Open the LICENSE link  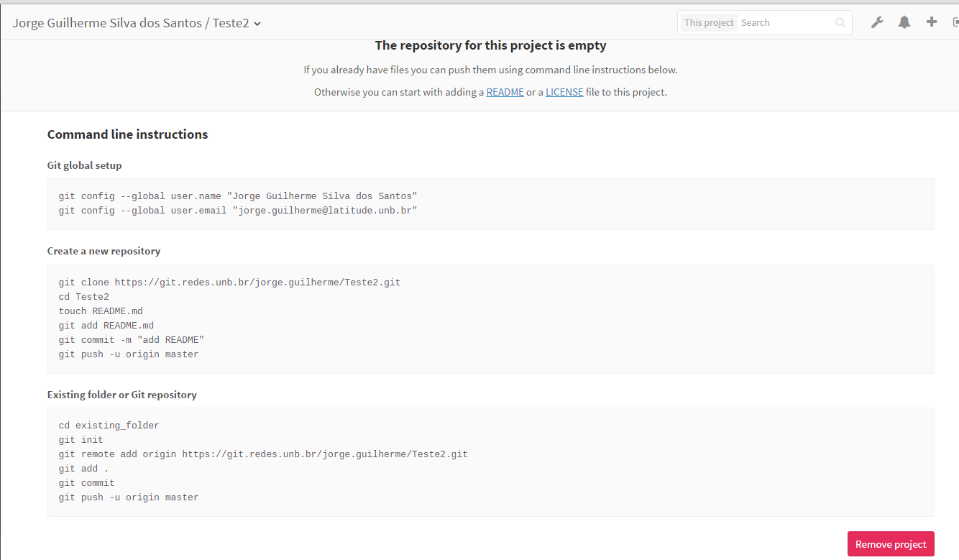coord(564,92)
